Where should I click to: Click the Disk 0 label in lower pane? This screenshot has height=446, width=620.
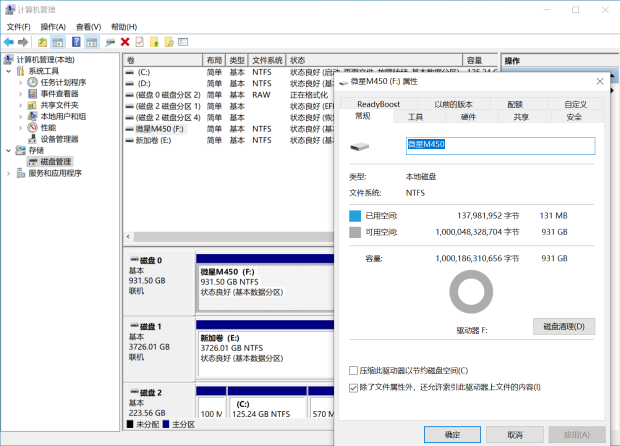(x=146, y=261)
